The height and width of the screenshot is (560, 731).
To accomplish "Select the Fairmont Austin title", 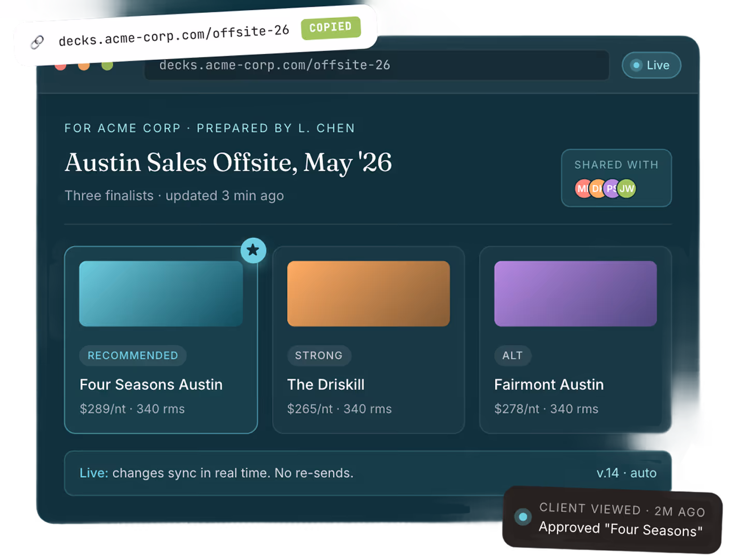I will (549, 385).
